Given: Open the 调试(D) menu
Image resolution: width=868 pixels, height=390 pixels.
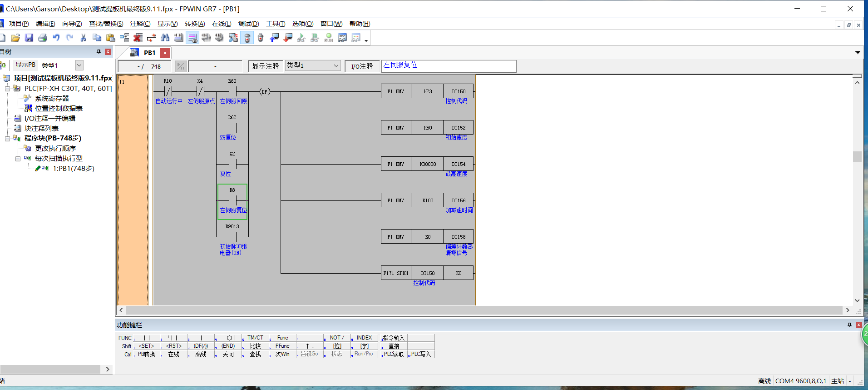Looking at the screenshot, I should (x=248, y=24).
